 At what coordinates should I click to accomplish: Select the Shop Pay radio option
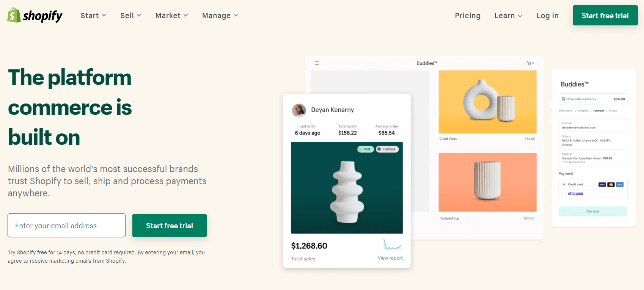(564, 194)
